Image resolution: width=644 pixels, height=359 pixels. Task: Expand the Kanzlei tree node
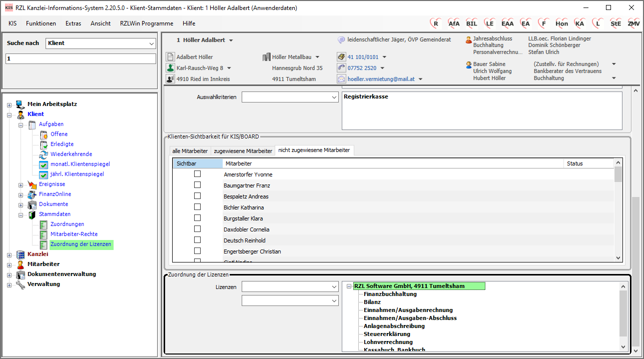coord(9,254)
